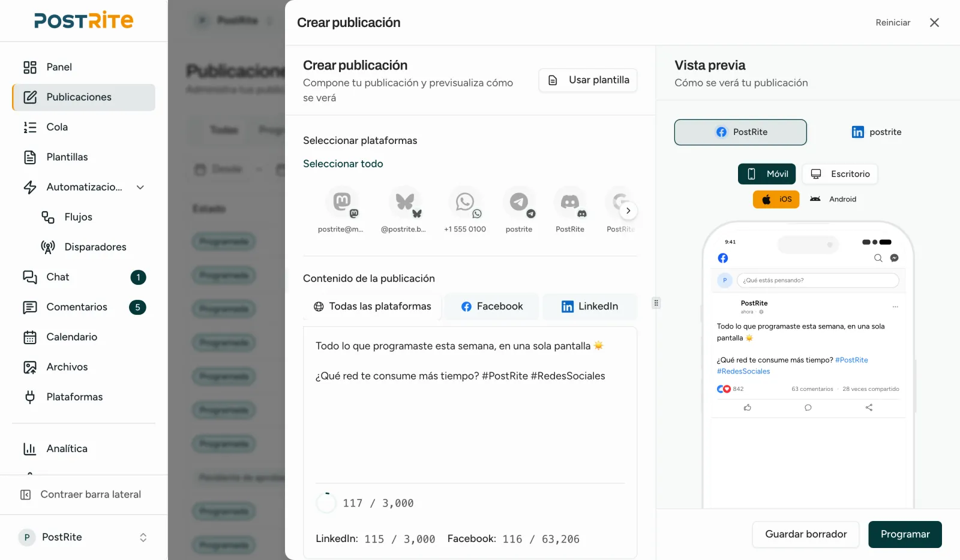Choose iOS device preview
The height and width of the screenshot is (560, 960).
pos(776,199)
